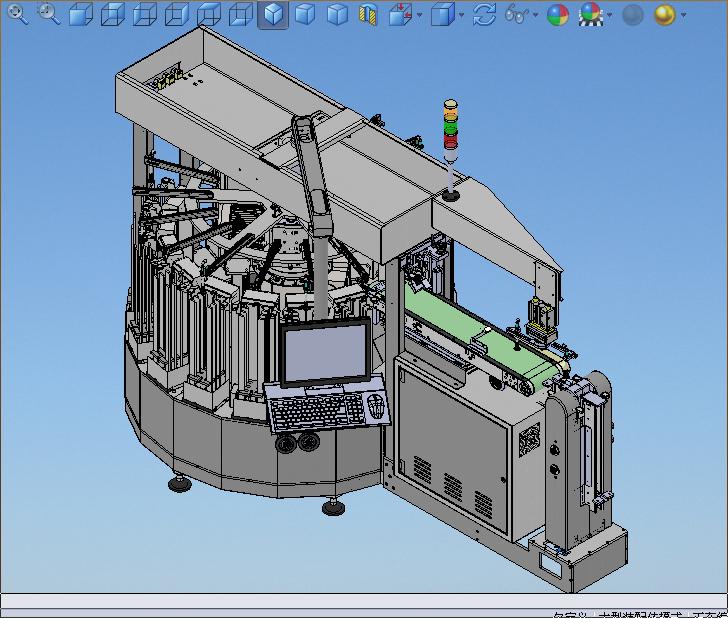Expand the Display Style dropdown arrow
The image size is (728, 618).
[x=461, y=15]
